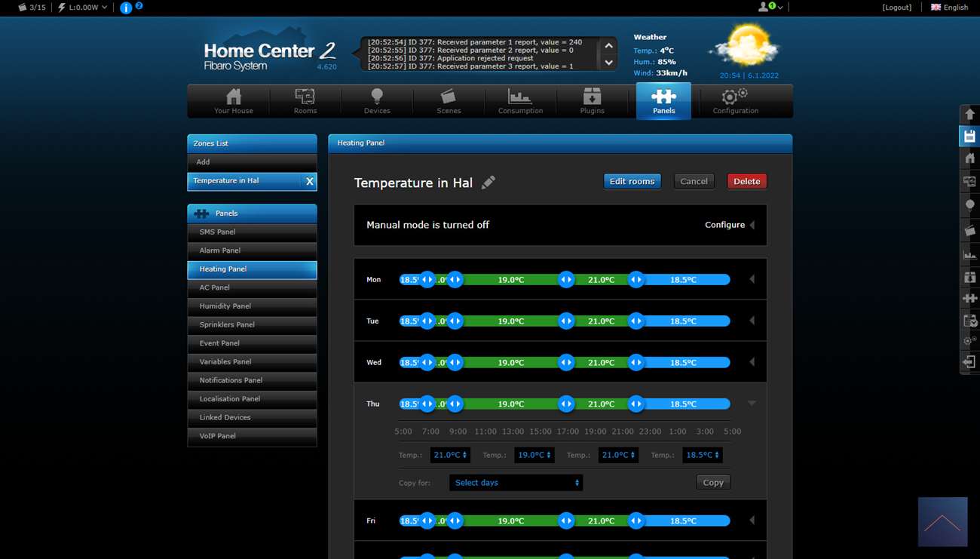Collapse the Thursday schedule row arrow
This screenshot has height=559, width=980.
(x=752, y=404)
